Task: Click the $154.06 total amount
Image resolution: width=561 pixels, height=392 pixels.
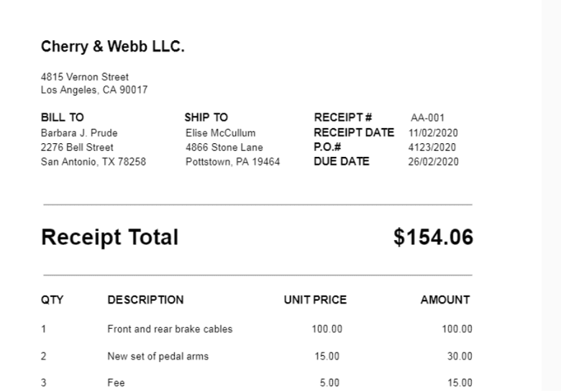Action: 433,237
